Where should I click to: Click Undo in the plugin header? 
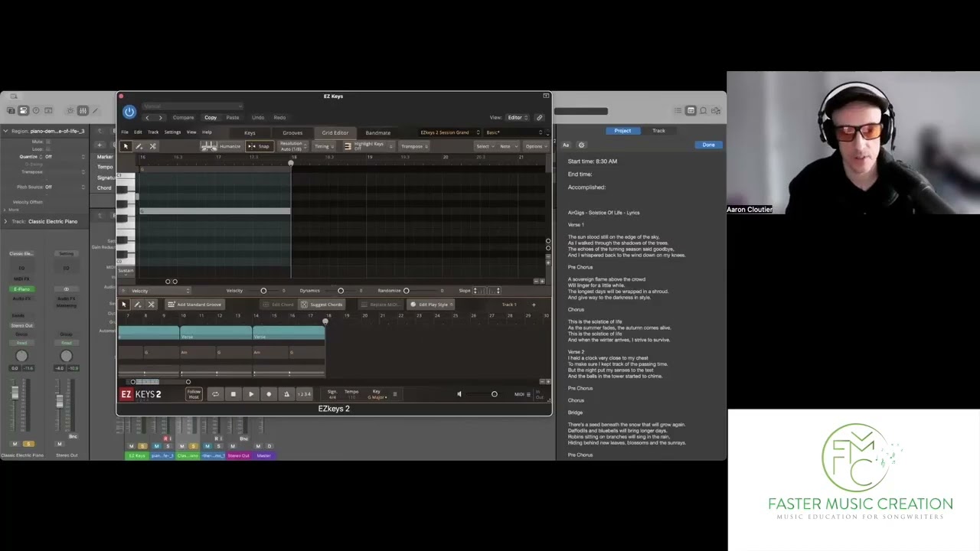tap(258, 118)
